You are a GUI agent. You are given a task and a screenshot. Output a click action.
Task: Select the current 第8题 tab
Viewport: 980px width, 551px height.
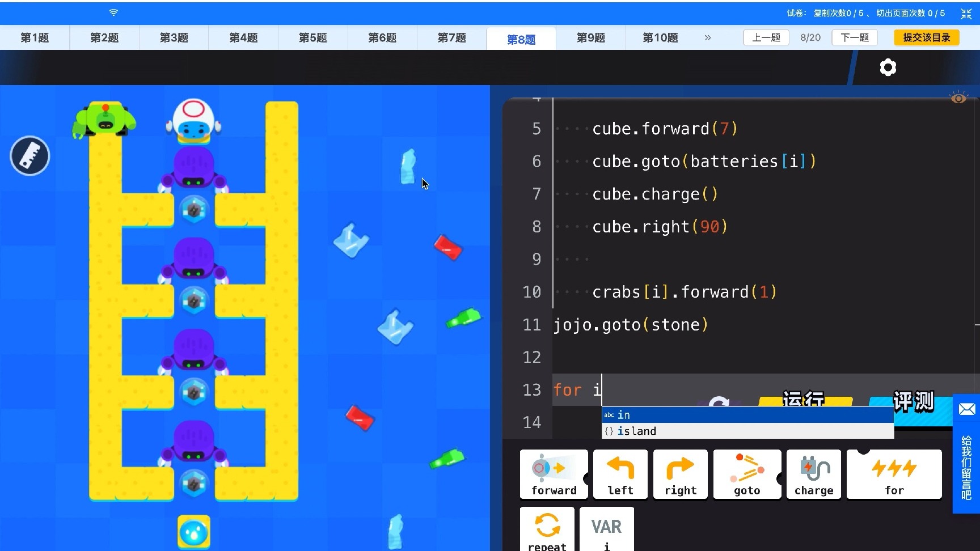[x=521, y=39]
